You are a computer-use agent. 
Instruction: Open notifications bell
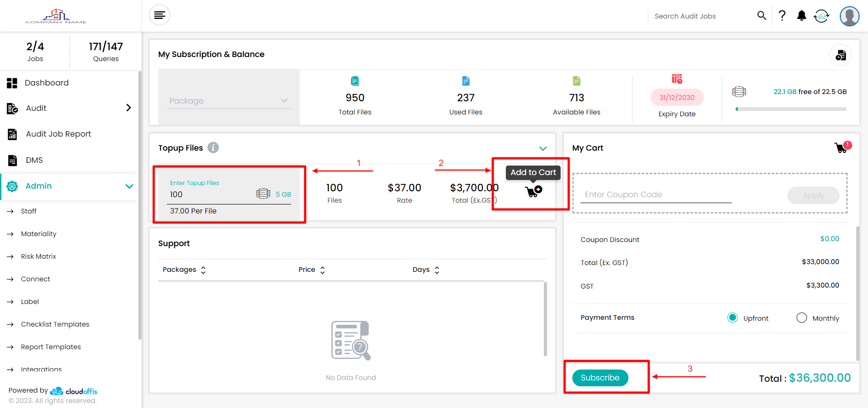click(x=802, y=16)
